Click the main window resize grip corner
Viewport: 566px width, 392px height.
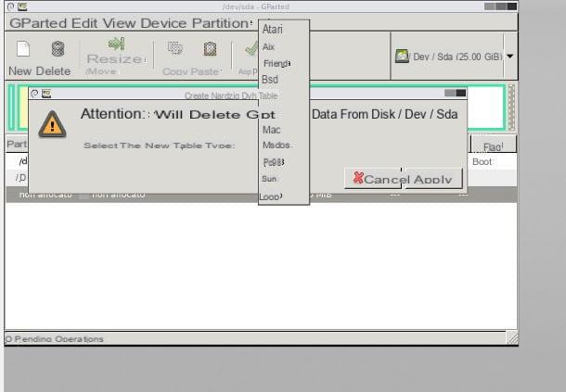[x=512, y=338]
